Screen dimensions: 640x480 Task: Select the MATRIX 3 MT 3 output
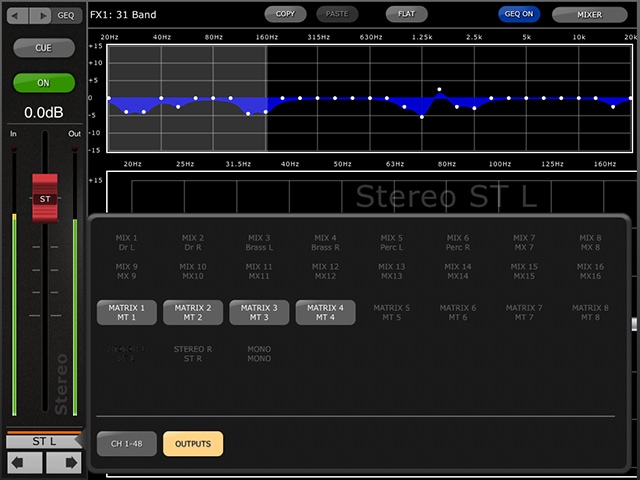(x=259, y=312)
